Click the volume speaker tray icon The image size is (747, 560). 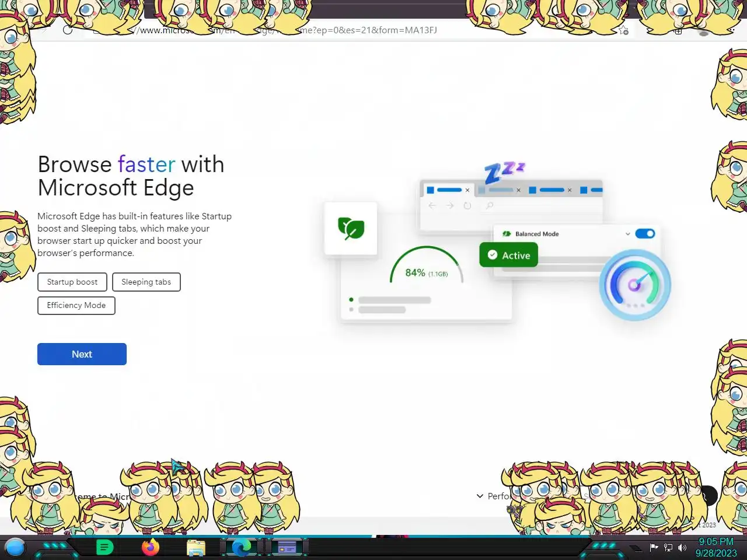click(682, 547)
